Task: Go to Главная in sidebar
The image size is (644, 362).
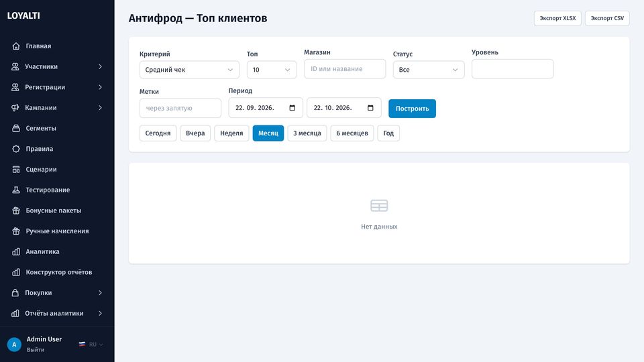Action: (x=57, y=46)
